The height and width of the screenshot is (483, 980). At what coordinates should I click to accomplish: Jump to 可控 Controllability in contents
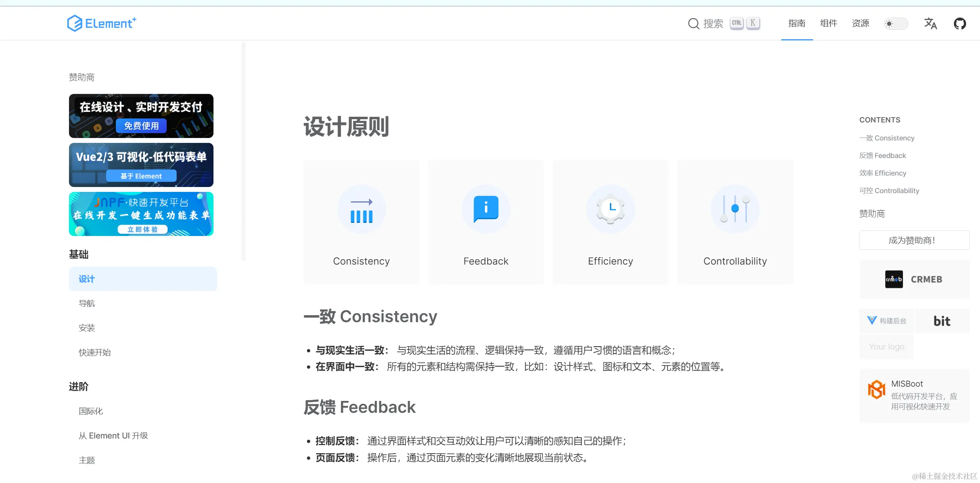pyautogui.click(x=889, y=191)
